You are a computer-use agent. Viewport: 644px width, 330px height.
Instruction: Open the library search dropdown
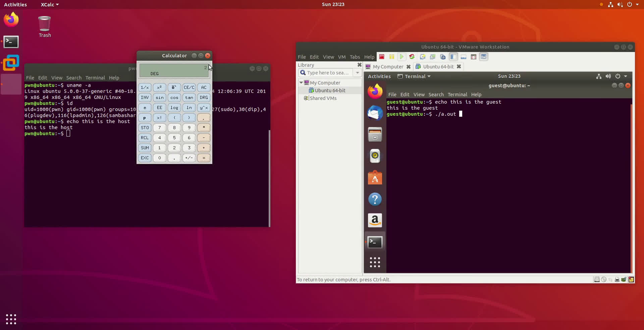(x=357, y=72)
